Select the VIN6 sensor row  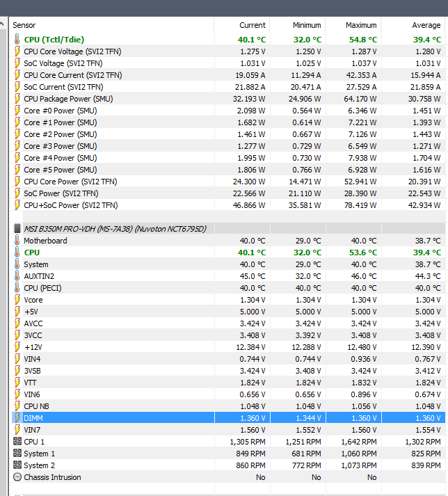tap(228, 394)
